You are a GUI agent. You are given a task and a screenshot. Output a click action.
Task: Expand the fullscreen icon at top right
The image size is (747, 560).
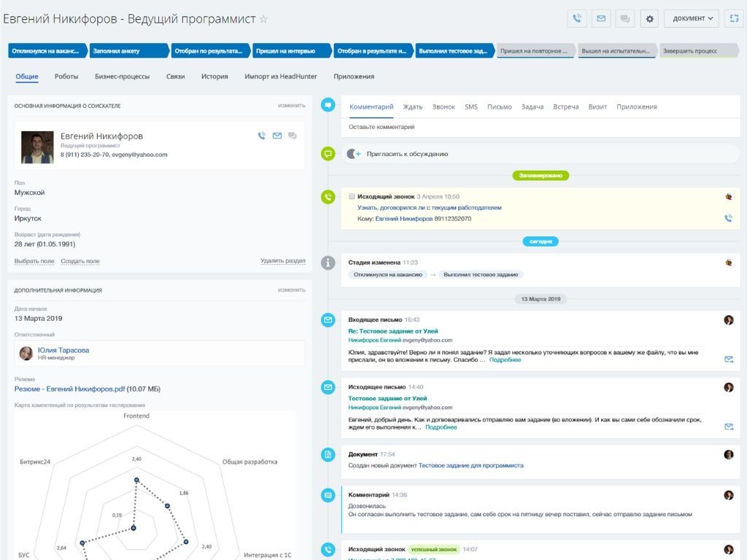pos(734,18)
